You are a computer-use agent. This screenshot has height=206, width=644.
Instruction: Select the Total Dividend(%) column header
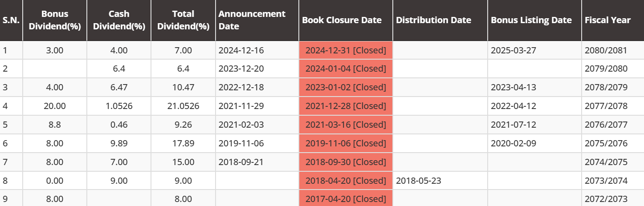[183, 20]
